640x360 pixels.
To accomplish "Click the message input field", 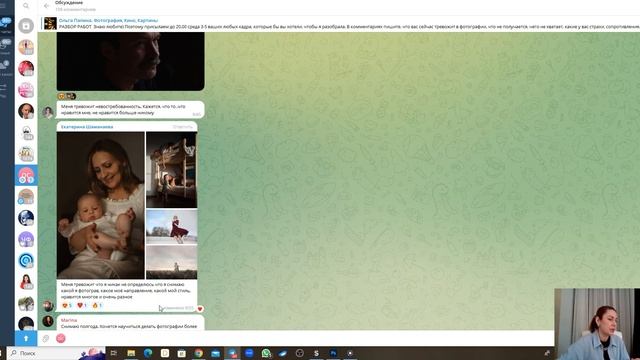I will [x=310, y=338].
